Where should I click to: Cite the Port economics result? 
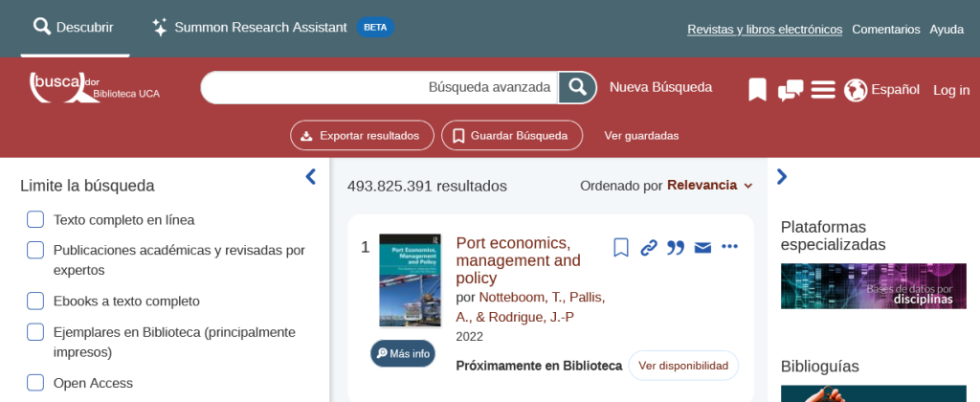coord(676,248)
